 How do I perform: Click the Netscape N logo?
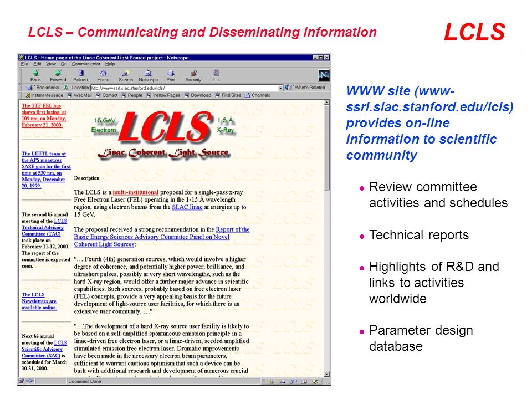click(x=324, y=75)
